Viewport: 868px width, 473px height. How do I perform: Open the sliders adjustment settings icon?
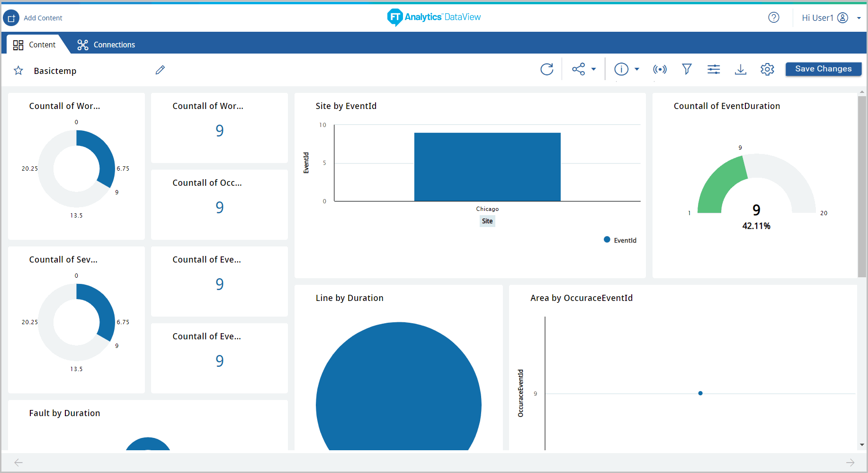click(x=714, y=69)
